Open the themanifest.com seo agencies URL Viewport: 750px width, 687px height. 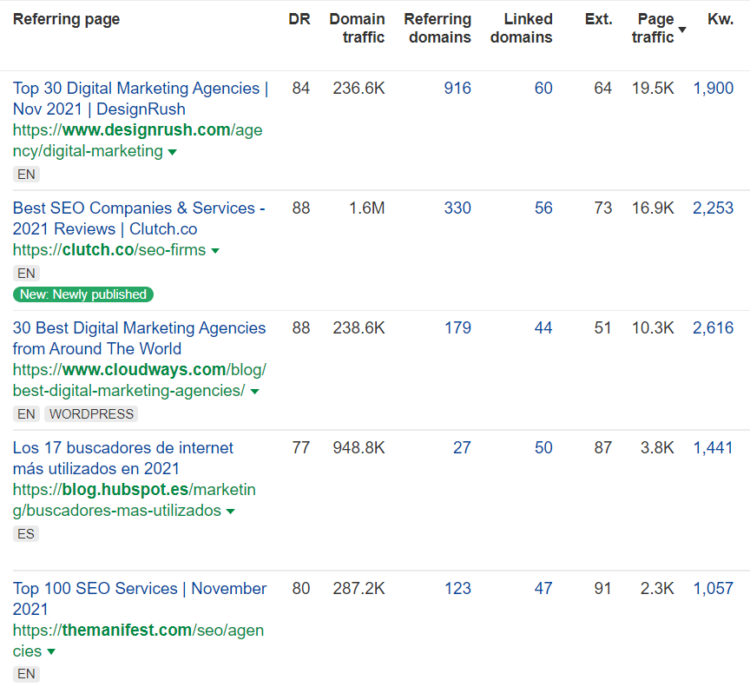138,640
